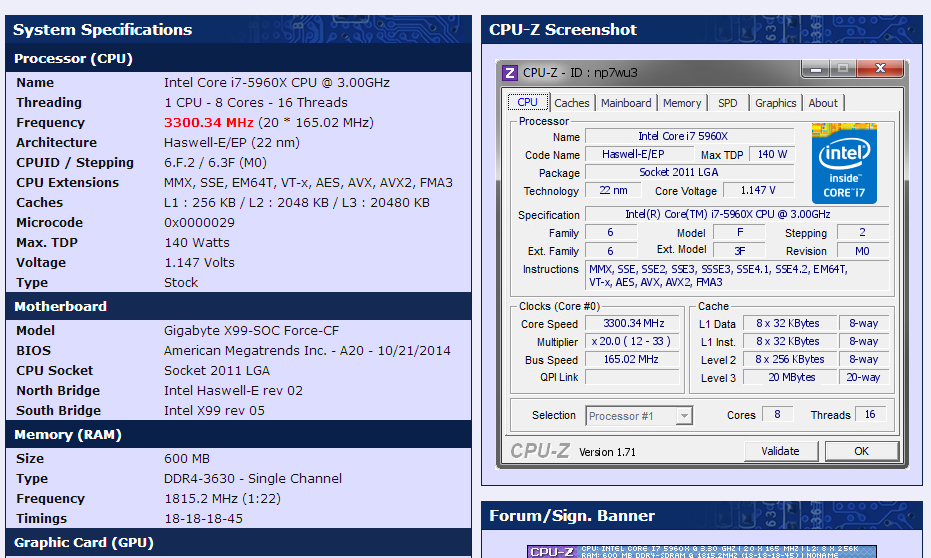Click the CPU-Z window title ID np7wu3
Viewport: 931px width, 558px height.
coord(580,72)
